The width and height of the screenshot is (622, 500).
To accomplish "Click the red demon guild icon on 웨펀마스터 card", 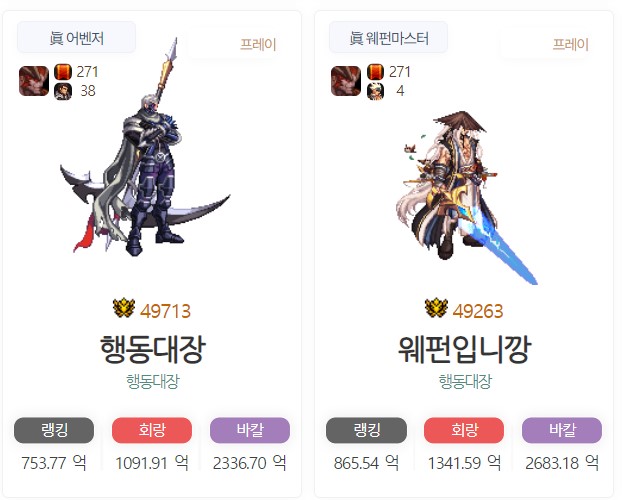I will point(346,81).
